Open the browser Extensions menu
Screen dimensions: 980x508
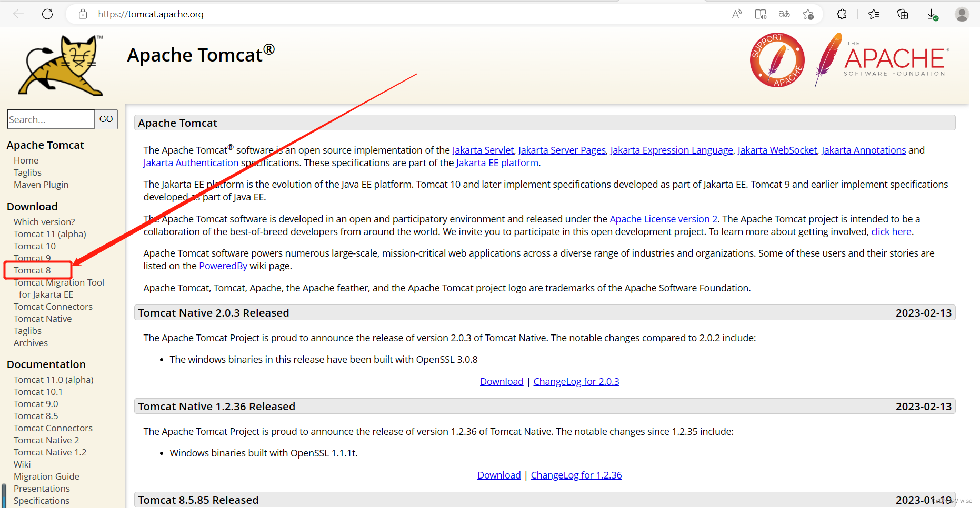(x=841, y=14)
